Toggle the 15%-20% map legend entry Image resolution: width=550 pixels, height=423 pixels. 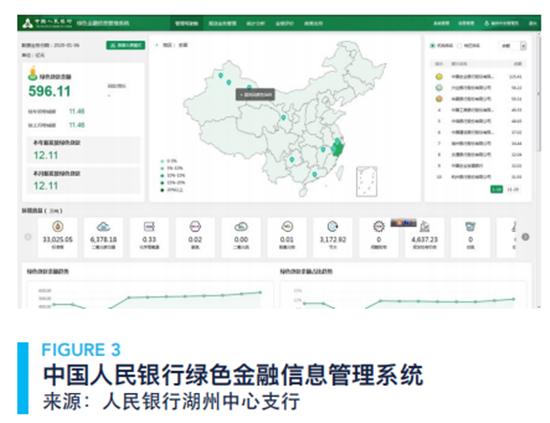point(173,183)
